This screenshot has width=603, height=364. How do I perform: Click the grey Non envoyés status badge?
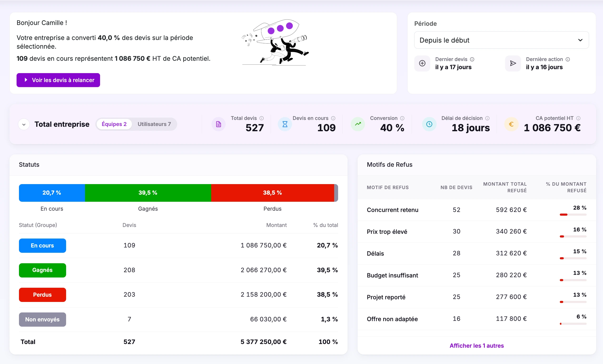[42, 320]
